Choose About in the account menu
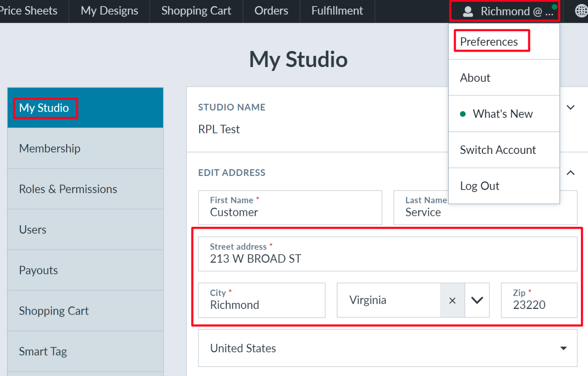The width and height of the screenshot is (588, 376). point(475,78)
